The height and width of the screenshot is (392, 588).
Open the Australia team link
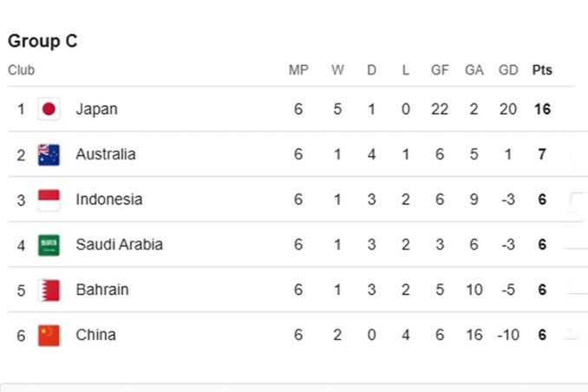point(105,154)
